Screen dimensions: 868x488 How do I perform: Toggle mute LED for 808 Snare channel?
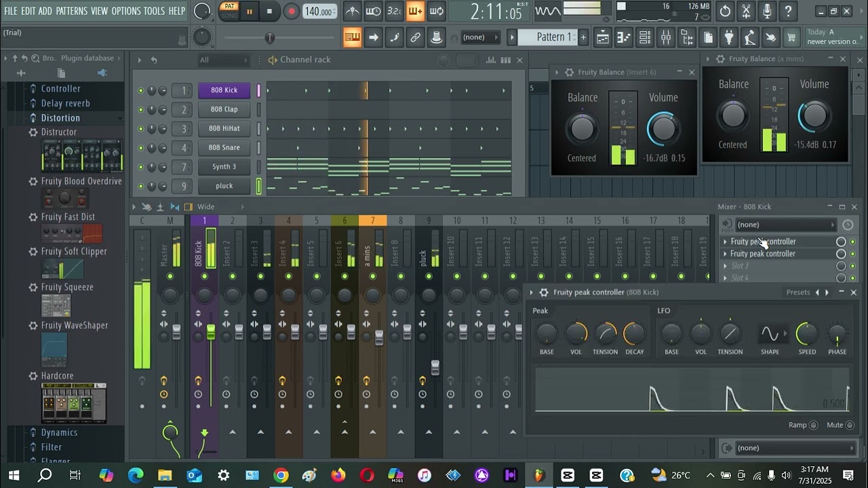141,148
